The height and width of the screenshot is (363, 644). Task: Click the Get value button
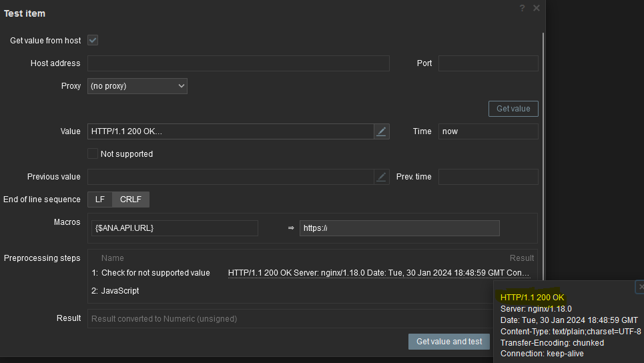click(513, 109)
